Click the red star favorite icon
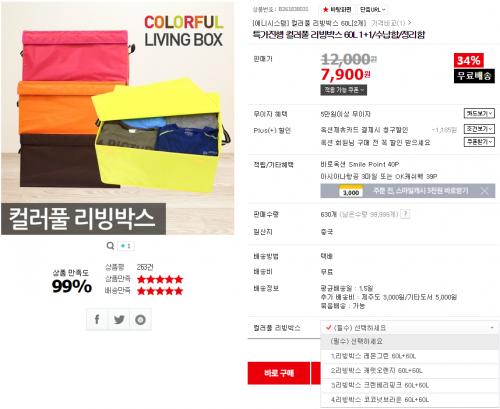500x409 pixels. 326,10
